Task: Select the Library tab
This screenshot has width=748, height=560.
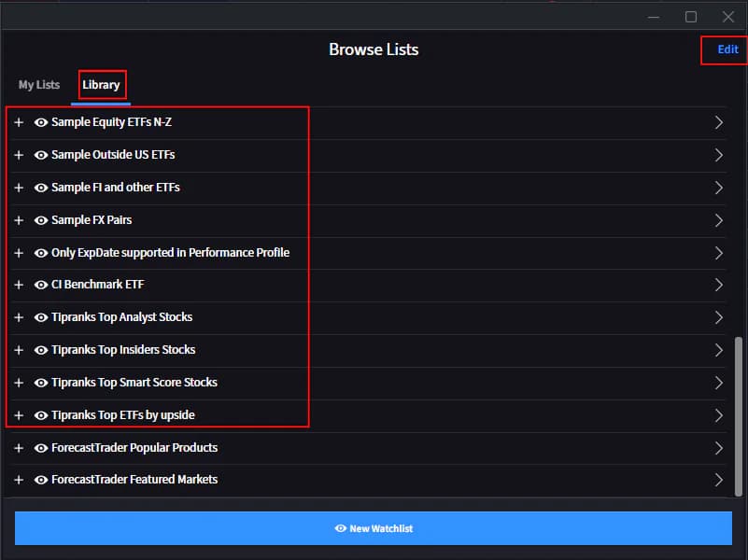Action: coord(101,85)
